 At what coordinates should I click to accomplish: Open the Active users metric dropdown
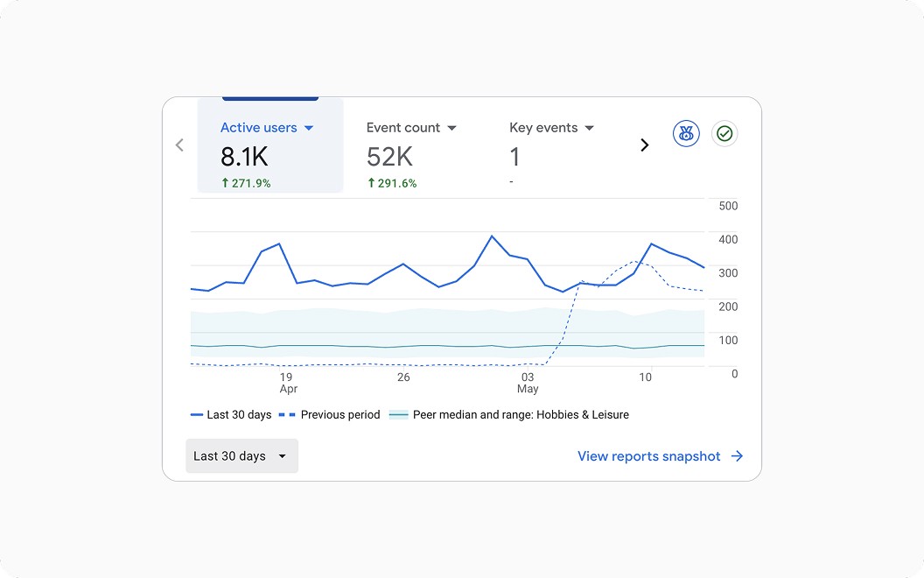click(x=309, y=128)
